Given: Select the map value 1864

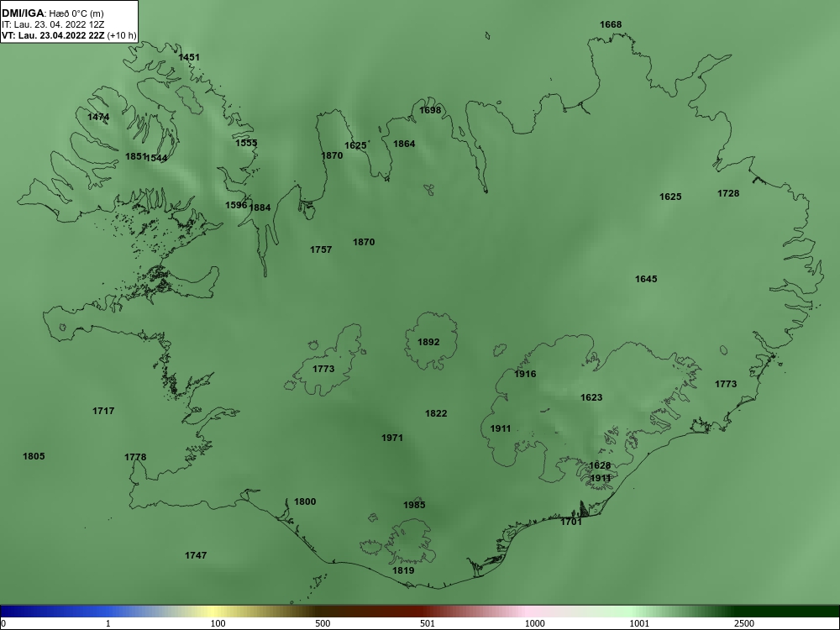Looking at the screenshot, I should (404, 144).
